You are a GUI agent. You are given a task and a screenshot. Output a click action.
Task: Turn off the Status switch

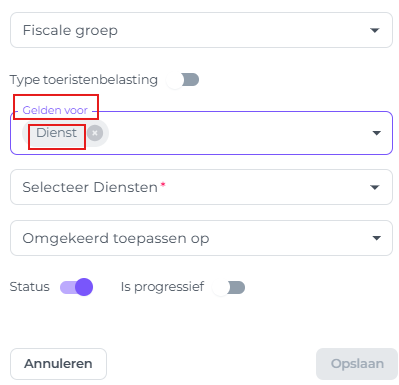76,287
